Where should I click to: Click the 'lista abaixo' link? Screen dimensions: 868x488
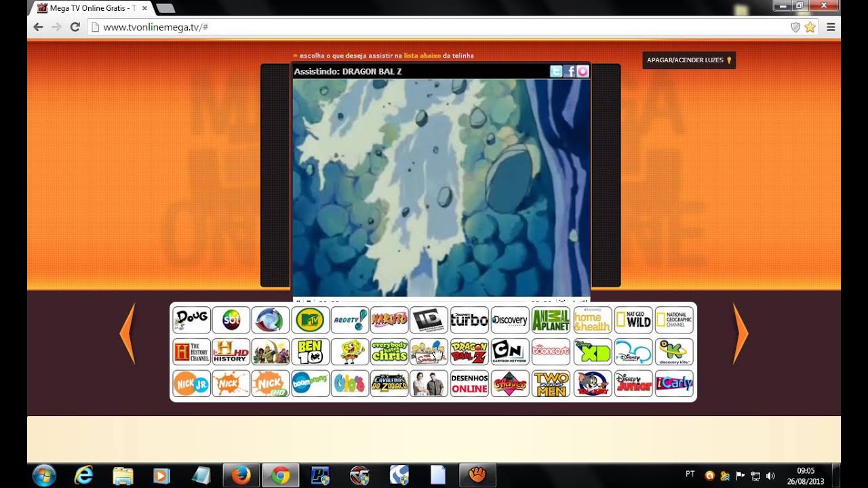coord(422,56)
